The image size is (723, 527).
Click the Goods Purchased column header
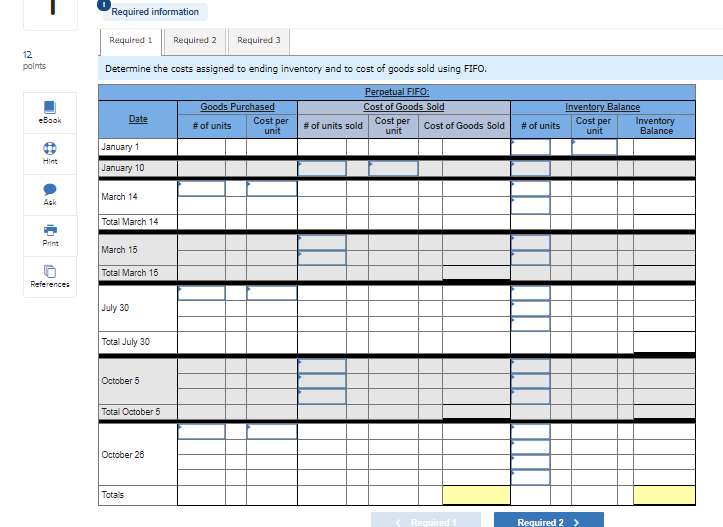237,107
